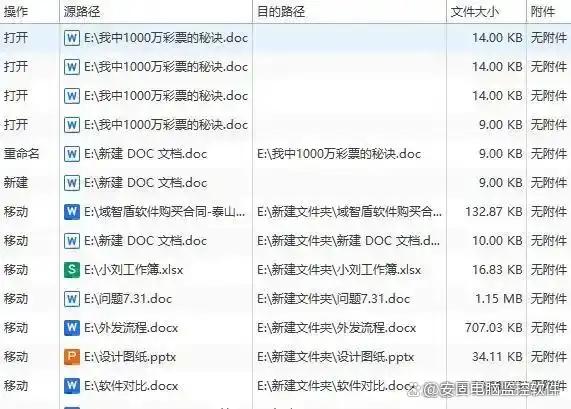
Task: Click green spreadsheet icon for 小刘工作簿.xlsx
Action: [72, 270]
